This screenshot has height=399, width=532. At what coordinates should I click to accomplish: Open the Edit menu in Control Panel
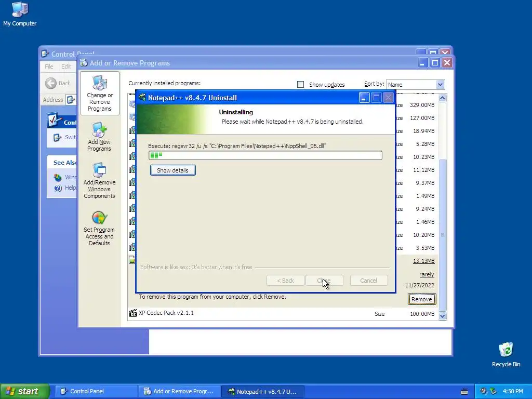[66, 66]
